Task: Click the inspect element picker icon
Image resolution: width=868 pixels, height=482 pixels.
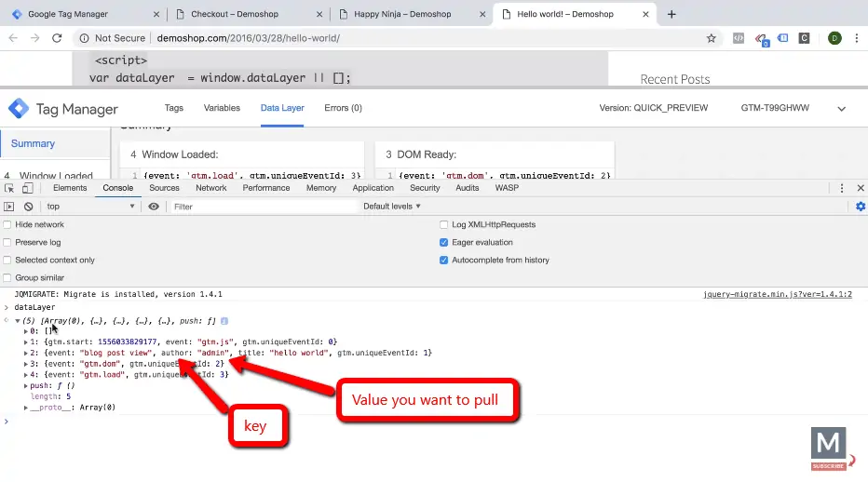Action: [9, 188]
